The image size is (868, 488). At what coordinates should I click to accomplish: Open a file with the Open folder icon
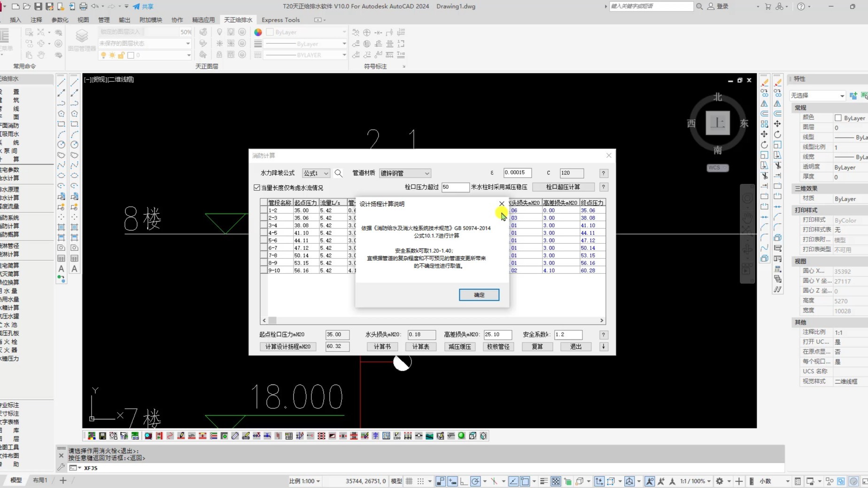(x=27, y=7)
